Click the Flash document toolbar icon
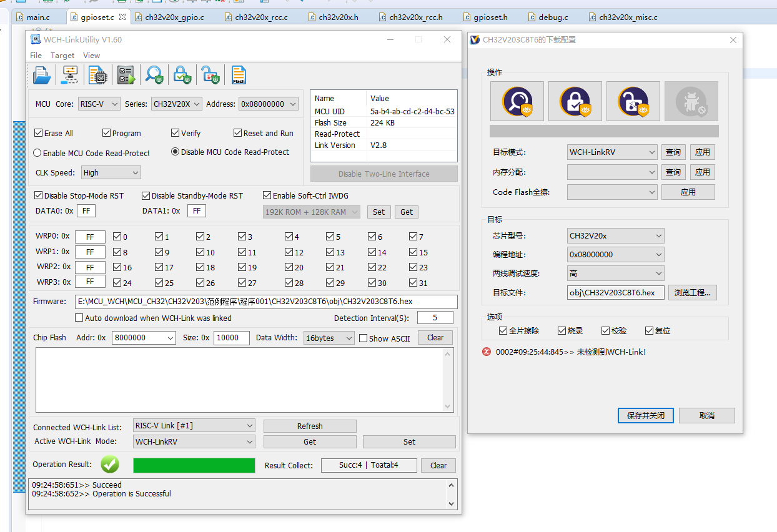 pyautogui.click(x=239, y=75)
